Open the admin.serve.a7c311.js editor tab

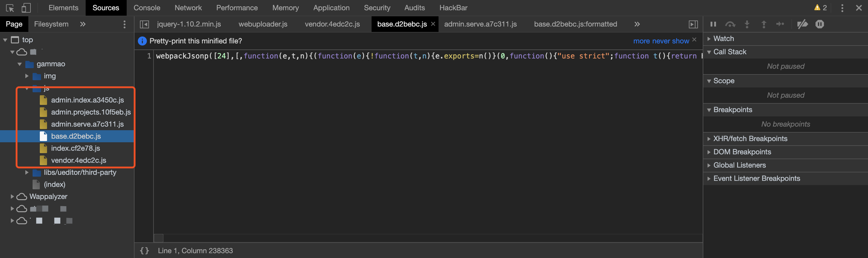pyautogui.click(x=480, y=24)
